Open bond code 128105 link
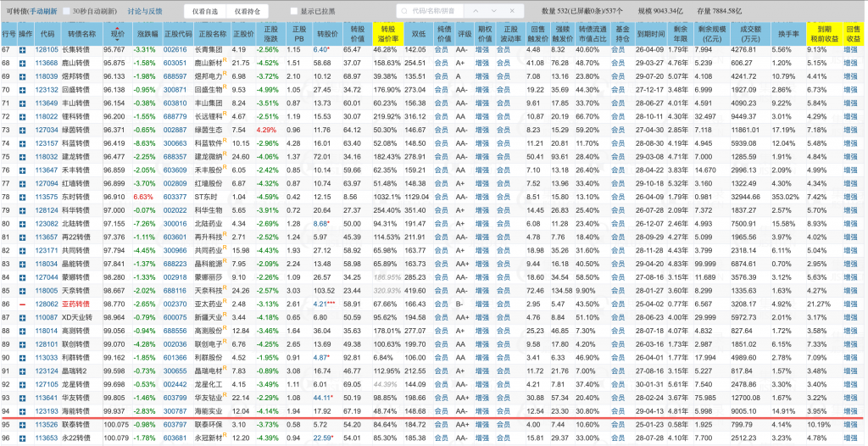Image resolution: width=868 pixels, height=446 pixels. (47, 50)
